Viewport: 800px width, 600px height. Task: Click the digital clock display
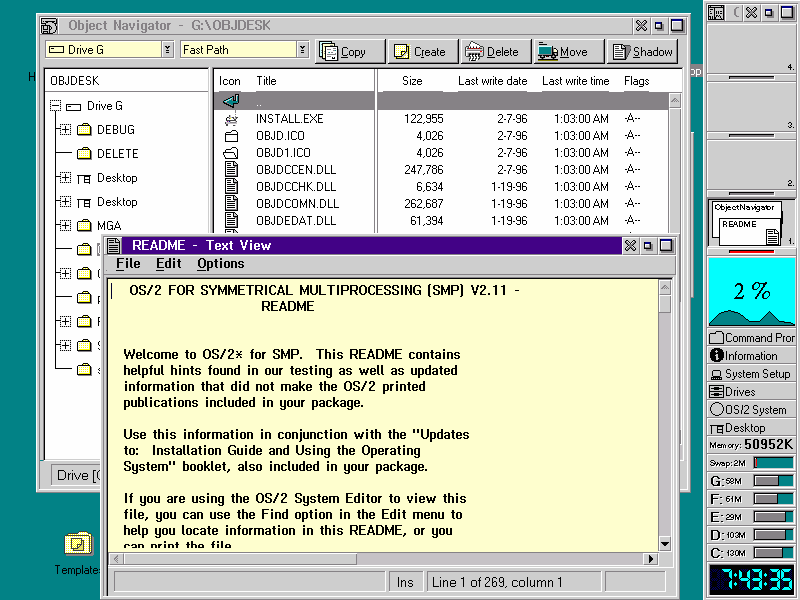click(x=751, y=580)
